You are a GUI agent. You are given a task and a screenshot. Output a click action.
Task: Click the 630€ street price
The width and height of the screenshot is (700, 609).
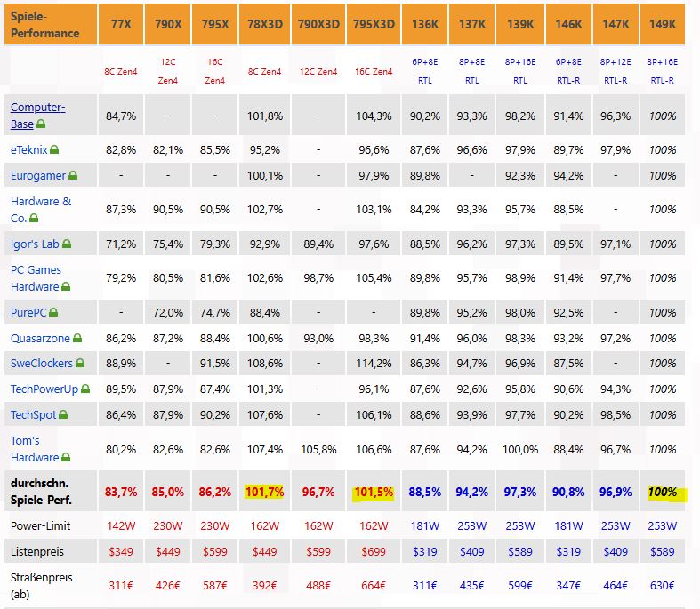click(x=663, y=585)
